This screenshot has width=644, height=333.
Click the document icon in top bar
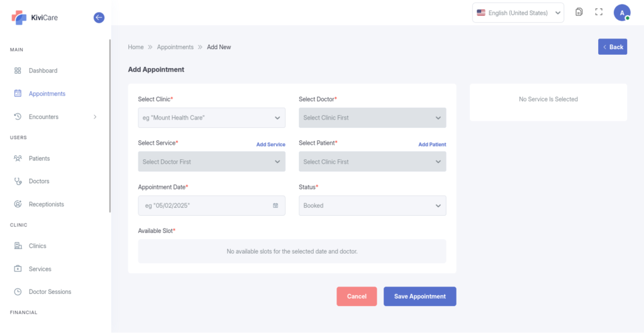pos(579,13)
